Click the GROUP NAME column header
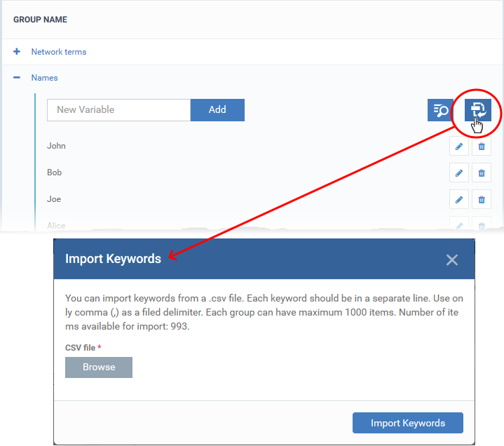The image size is (504, 446). (x=40, y=20)
